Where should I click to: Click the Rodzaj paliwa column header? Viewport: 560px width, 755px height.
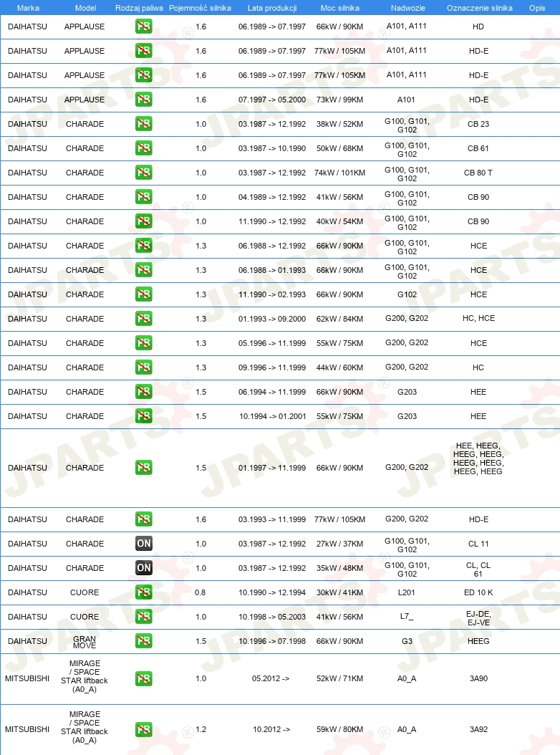(x=139, y=8)
